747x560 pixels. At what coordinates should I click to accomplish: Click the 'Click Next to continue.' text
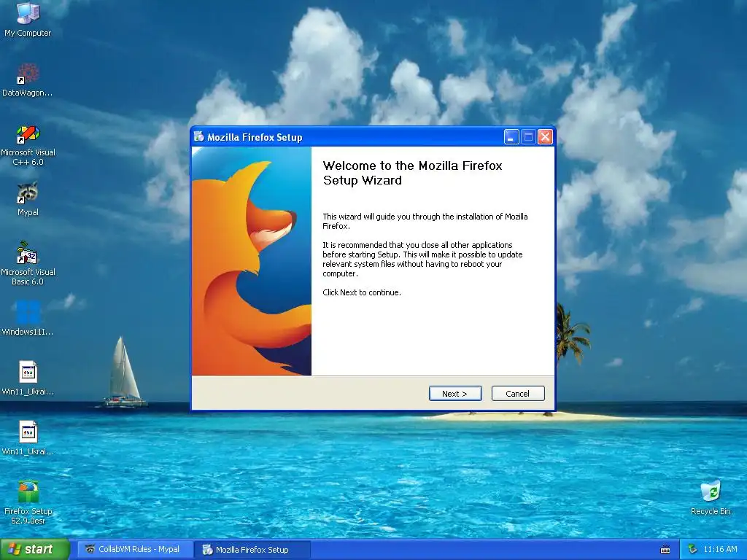click(x=362, y=292)
